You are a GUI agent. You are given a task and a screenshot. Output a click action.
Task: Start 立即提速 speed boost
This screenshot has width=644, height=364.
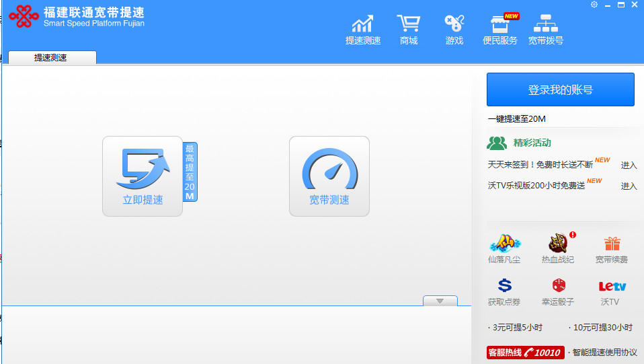pyautogui.click(x=143, y=176)
